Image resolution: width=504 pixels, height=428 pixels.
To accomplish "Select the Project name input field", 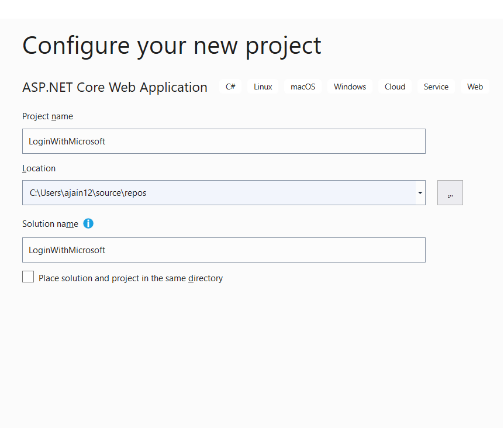I will tap(223, 141).
